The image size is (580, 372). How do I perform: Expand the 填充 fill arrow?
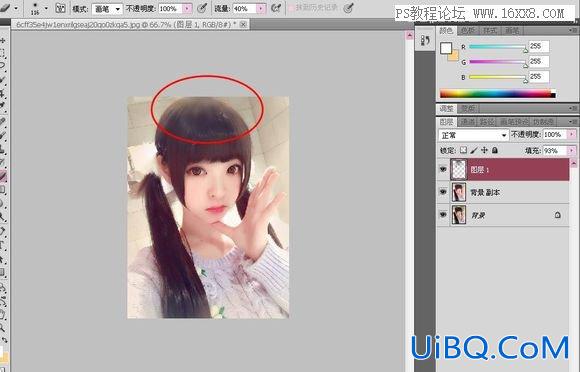[572, 151]
